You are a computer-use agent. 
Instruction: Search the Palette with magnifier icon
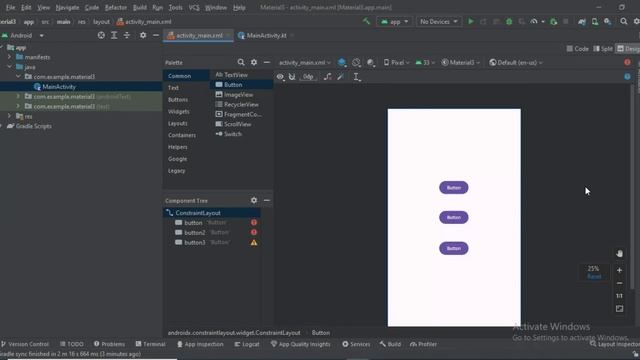[x=241, y=62]
